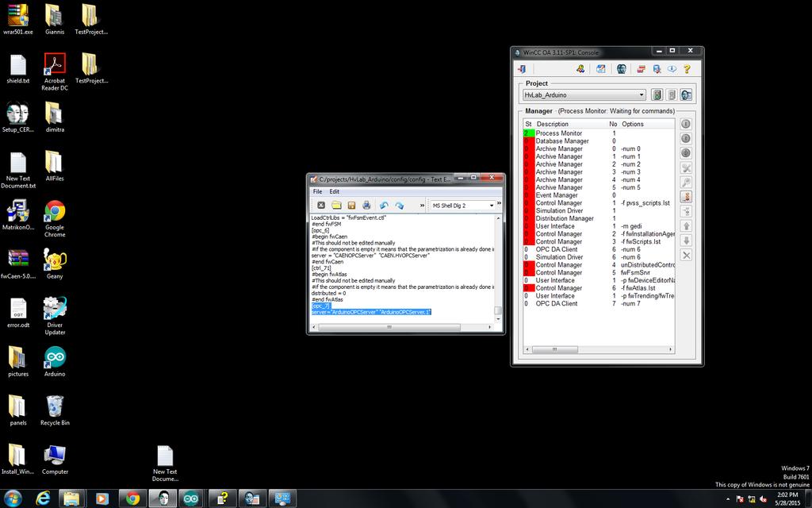Select the OPC DA Client -num 6 row

(x=599, y=249)
